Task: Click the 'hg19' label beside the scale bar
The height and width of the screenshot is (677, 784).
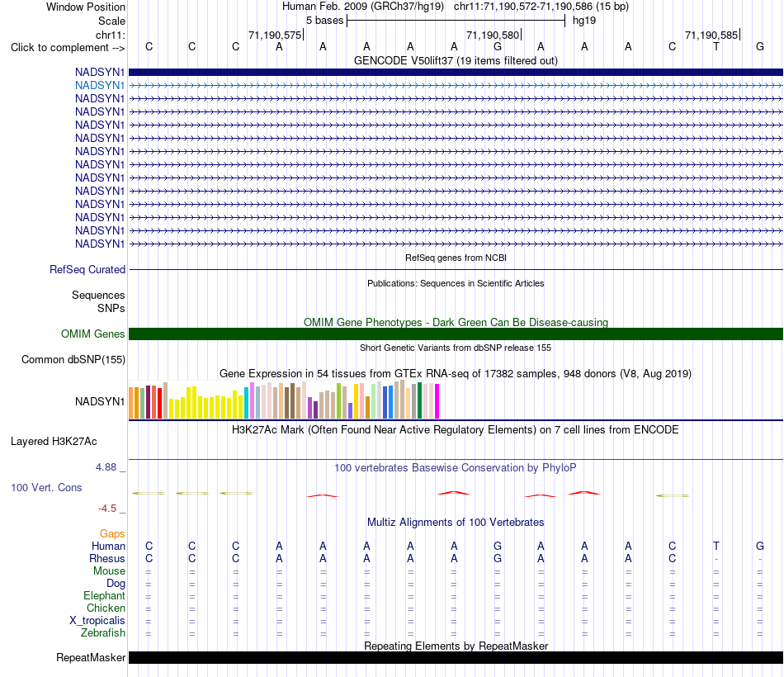Action: (x=584, y=21)
